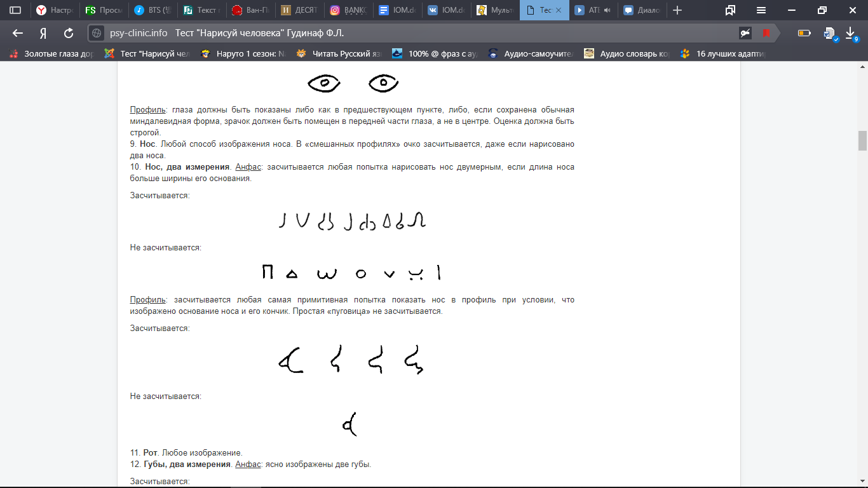Go back with the browser back arrow
Image resolution: width=868 pixels, height=488 pixels.
pyautogui.click(x=18, y=33)
